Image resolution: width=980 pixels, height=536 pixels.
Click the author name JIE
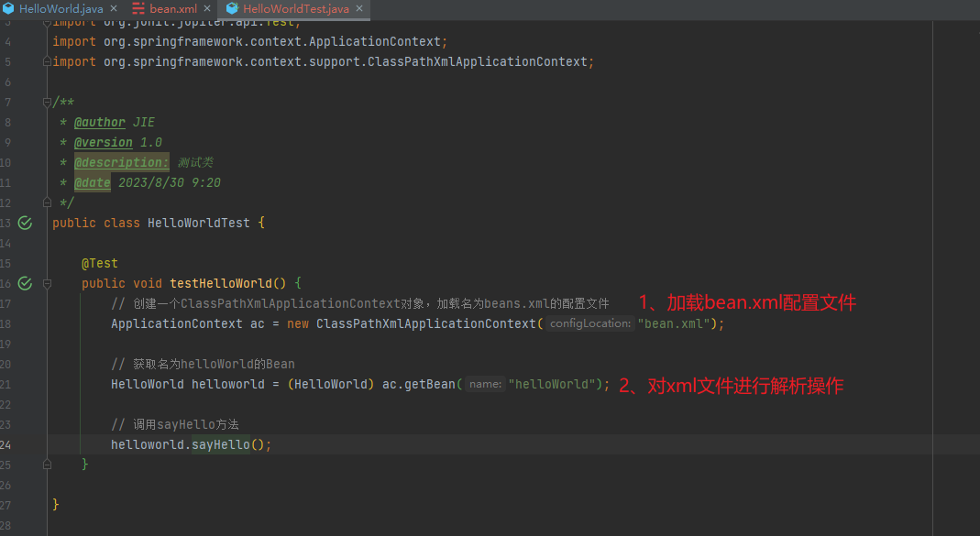[x=144, y=123]
